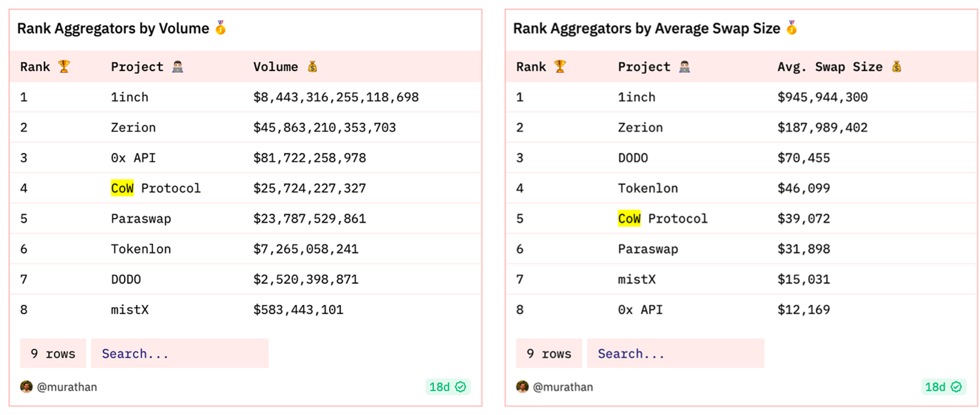Click the 18d verified badge in Volume panel

pyautogui.click(x=447, y=387)
